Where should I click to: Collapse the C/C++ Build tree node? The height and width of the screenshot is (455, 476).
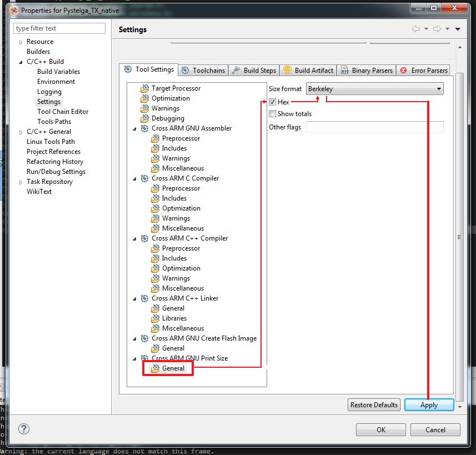point(21,62)
